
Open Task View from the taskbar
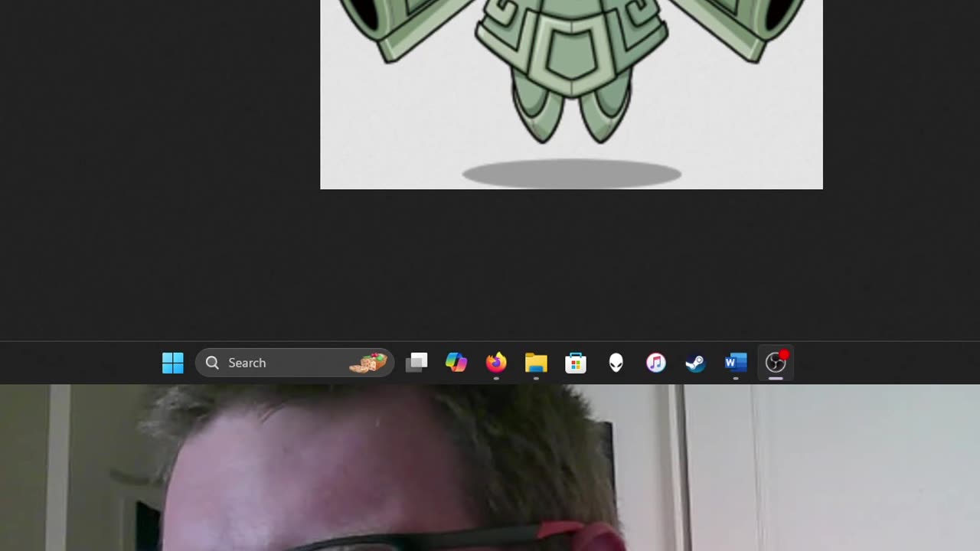pyautogui.click(x=416, y=363)
